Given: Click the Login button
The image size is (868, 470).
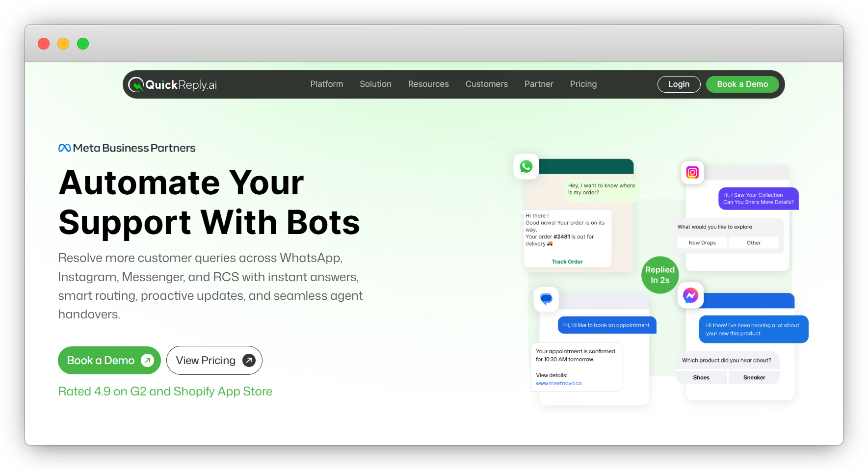Looking at the screenshot, I should [x=679, y=84].
